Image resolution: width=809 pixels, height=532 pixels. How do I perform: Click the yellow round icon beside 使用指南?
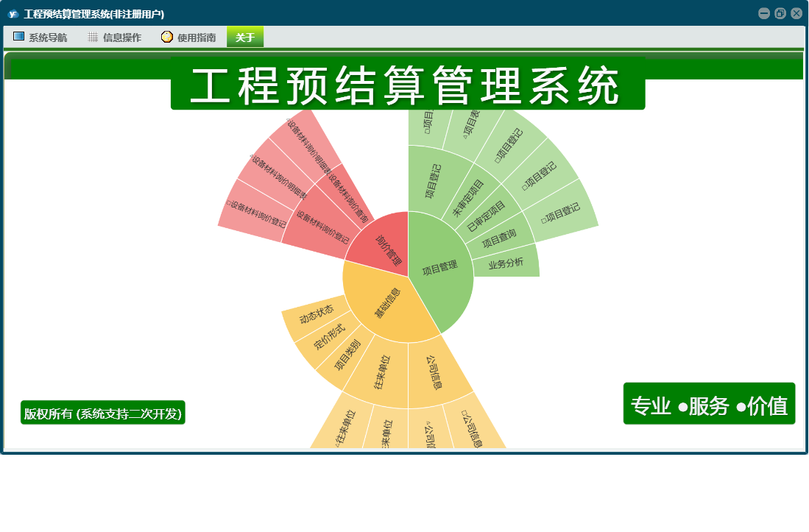click(166, 37)
